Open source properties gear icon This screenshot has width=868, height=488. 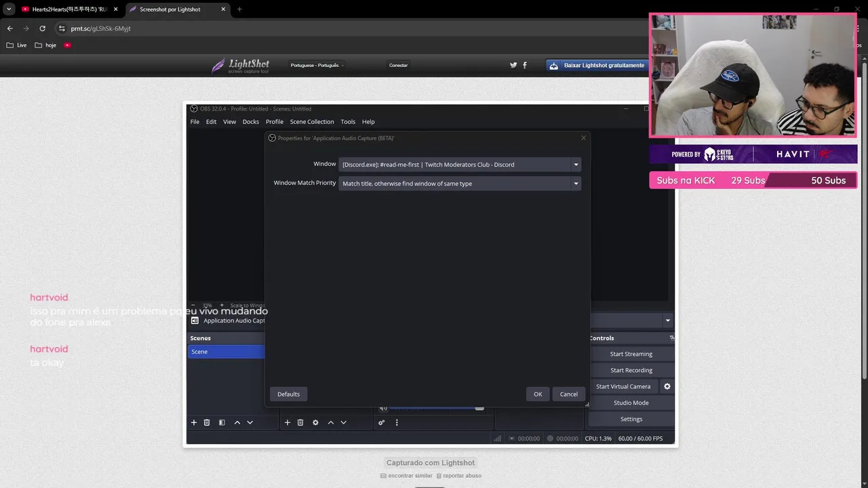(315, 422)
